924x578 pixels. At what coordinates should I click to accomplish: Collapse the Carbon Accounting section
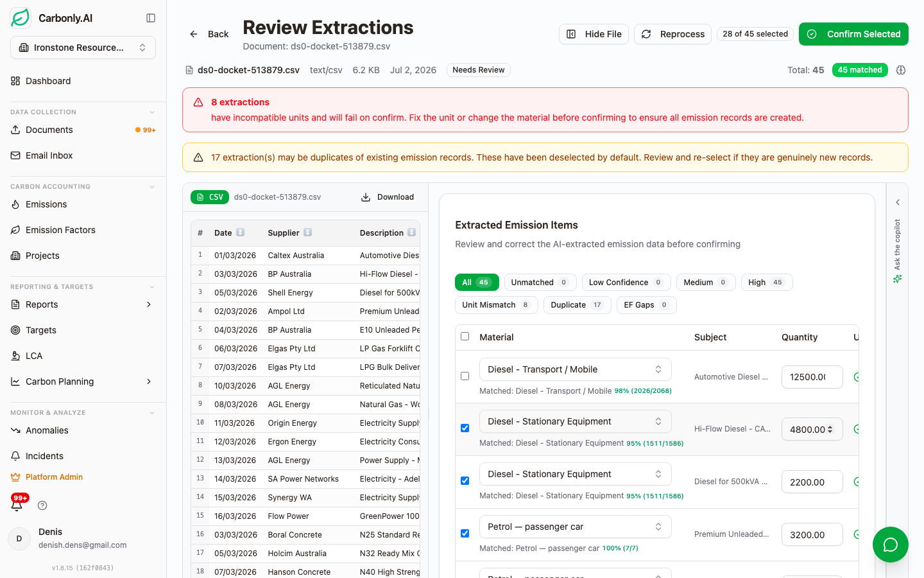click(x=152, y=187)
